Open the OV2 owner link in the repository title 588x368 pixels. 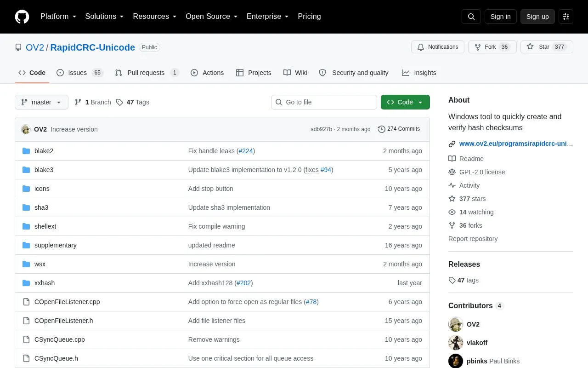tap(35, 47)
